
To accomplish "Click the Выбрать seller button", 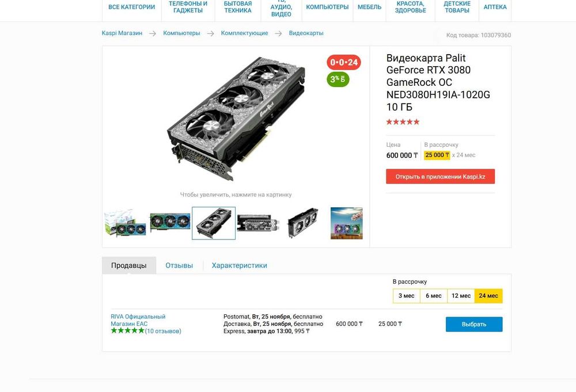I will pos(474,324).
